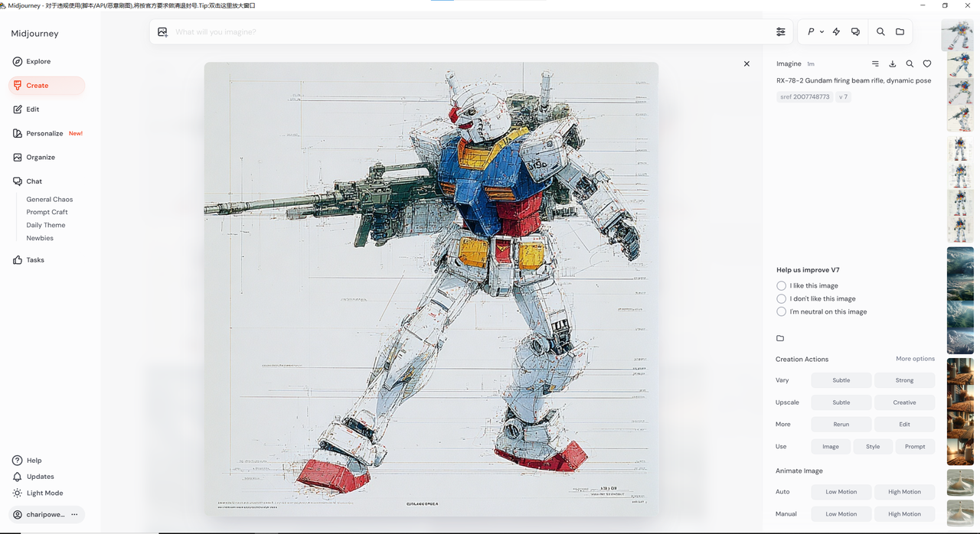Check the Updates notifications
The image size is (980, 534).
click(33, 477)
